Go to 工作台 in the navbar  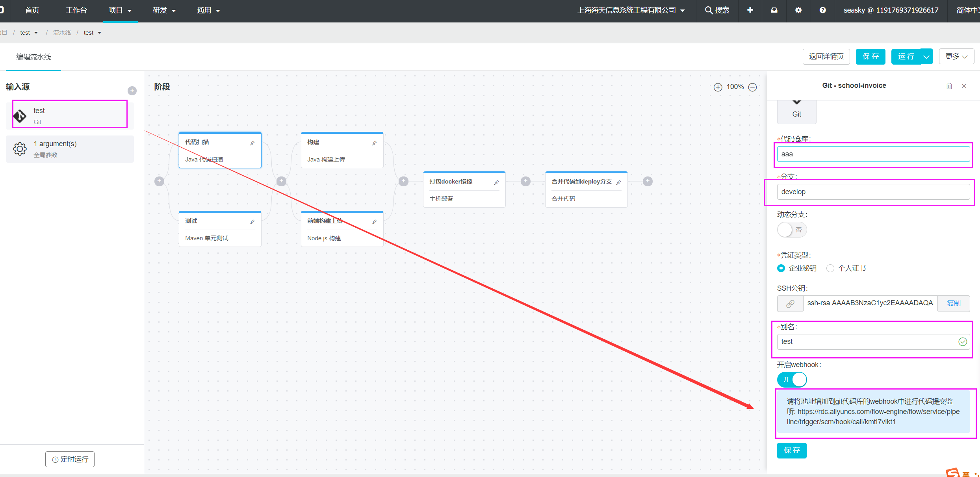[76, 11]
